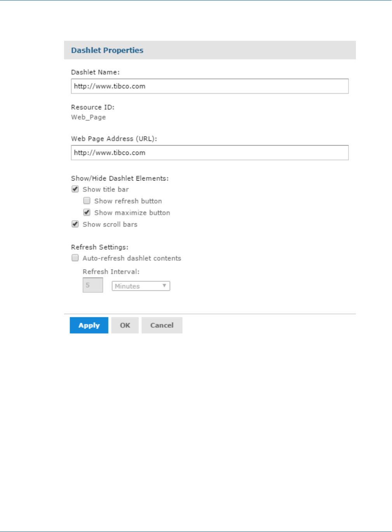The width and height of the screenshot is (392, 532).
Task: Confirm with the OK button
Action: (x=125, y=325)
